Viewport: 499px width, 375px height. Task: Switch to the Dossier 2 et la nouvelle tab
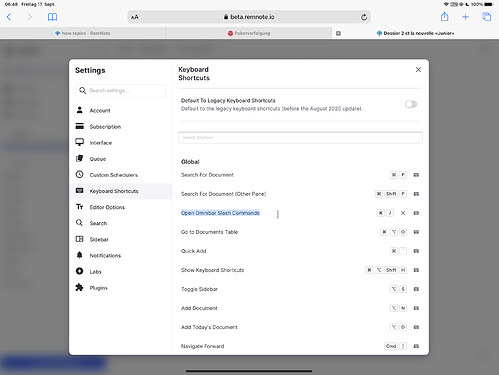(x=415, y=33)
